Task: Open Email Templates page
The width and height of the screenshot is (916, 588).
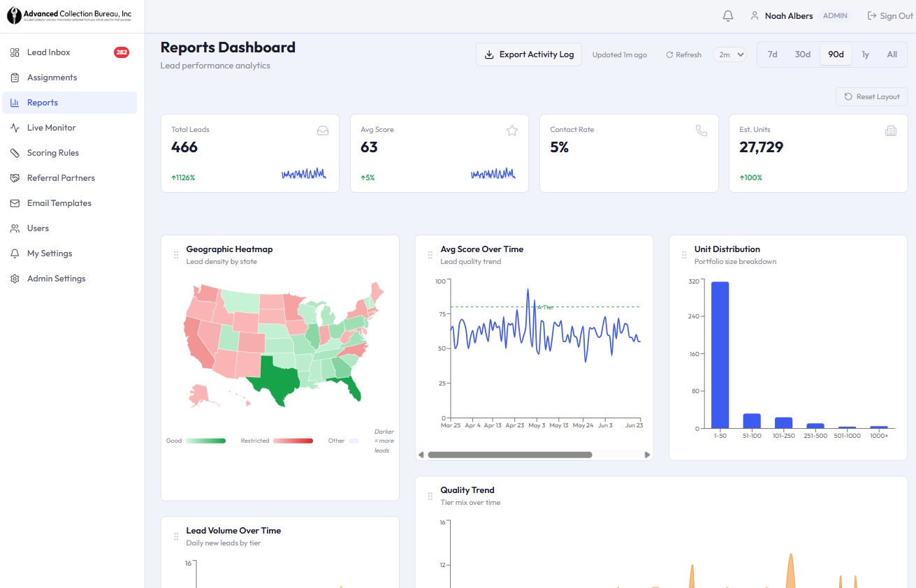Action: coord(70,203)
